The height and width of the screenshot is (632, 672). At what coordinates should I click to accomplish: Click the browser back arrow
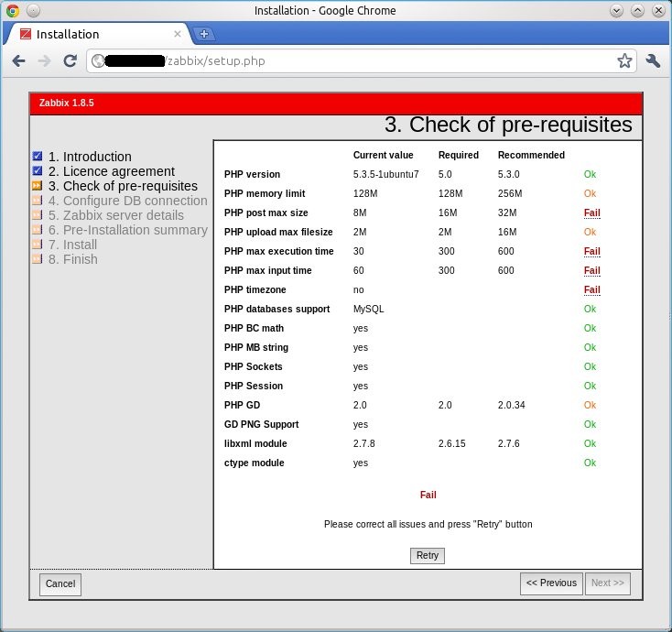pyautogui.click(x=18, y=60)
